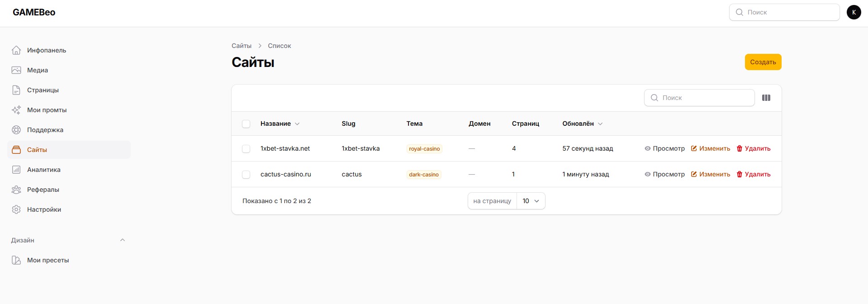The width and height of the screenshot is (868, 304).
Task: Check the cactus-casino.ru row checkbox
Action: 246,175
